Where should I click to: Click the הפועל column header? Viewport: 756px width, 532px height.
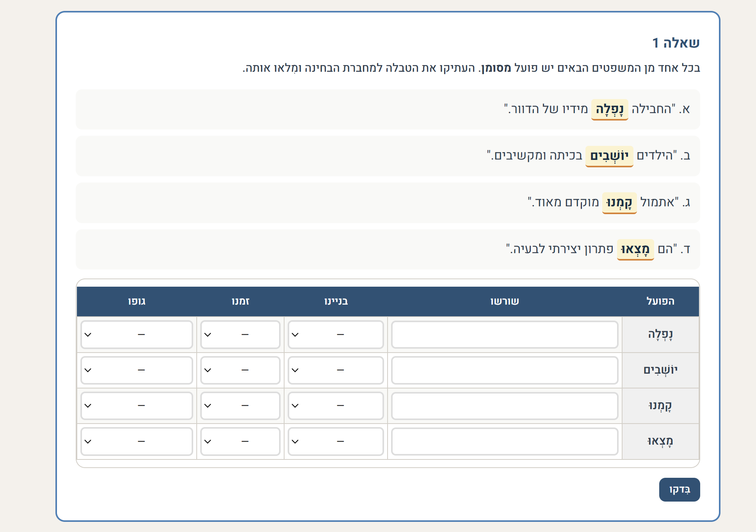pos(660,301)
